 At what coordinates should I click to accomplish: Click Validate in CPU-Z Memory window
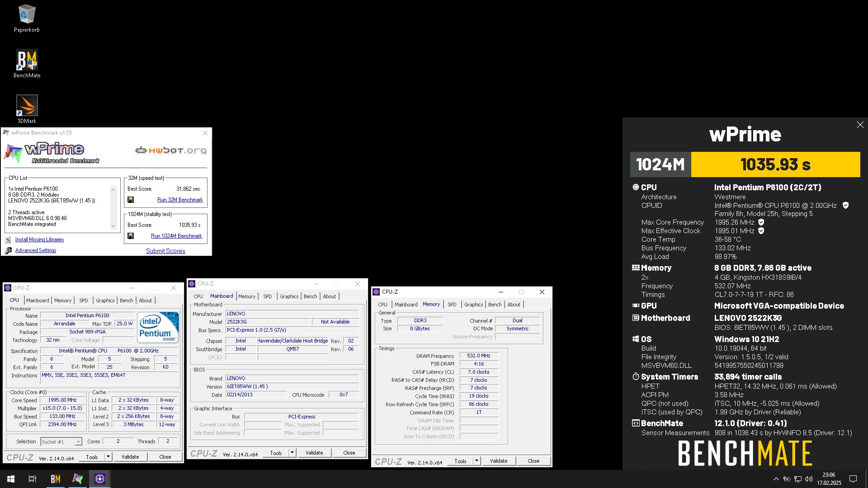pos(499,461)
